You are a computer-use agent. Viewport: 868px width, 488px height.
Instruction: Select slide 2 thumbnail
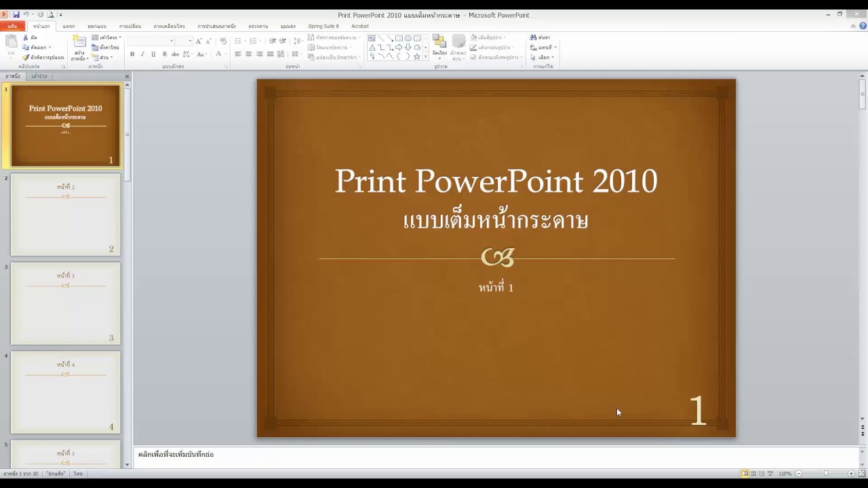point(65,215)
